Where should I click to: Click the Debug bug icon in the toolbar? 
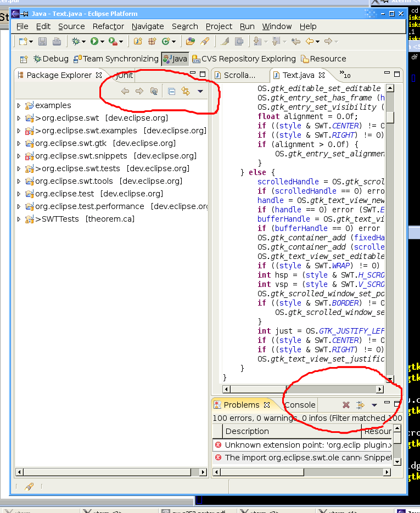tap(76, 41)
